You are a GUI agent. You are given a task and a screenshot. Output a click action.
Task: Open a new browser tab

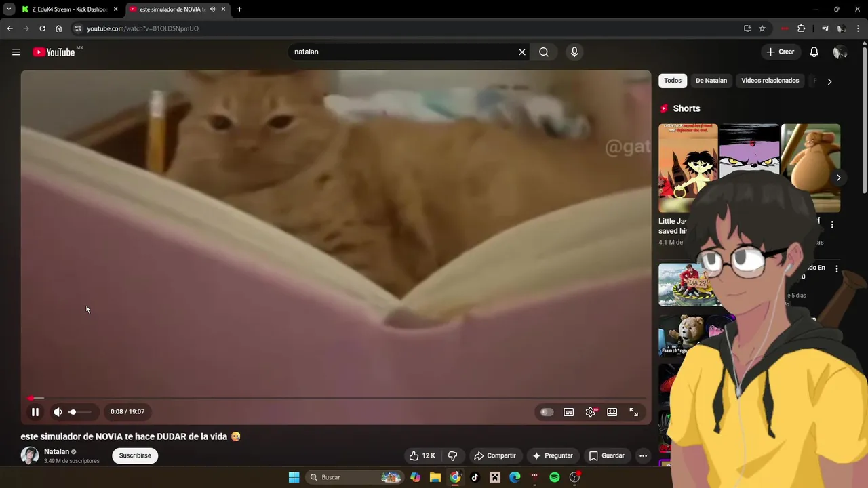click(239, 9)
